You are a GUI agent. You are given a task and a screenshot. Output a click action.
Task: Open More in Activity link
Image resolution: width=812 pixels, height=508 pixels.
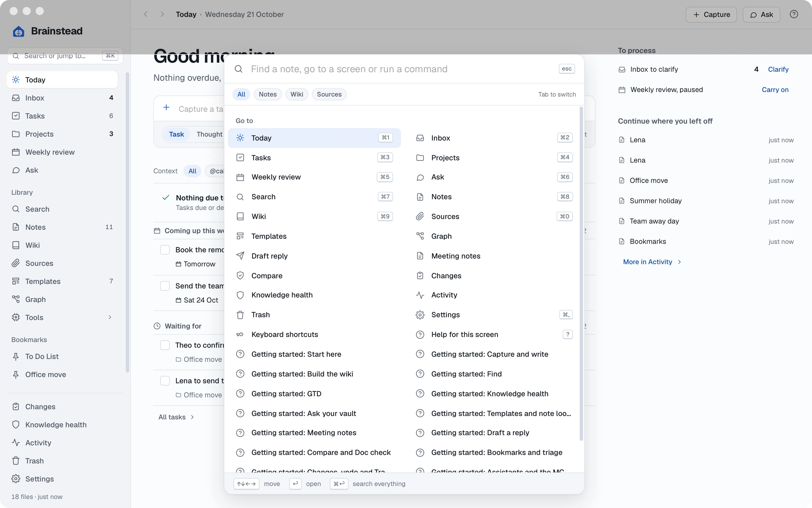[652, 262]
